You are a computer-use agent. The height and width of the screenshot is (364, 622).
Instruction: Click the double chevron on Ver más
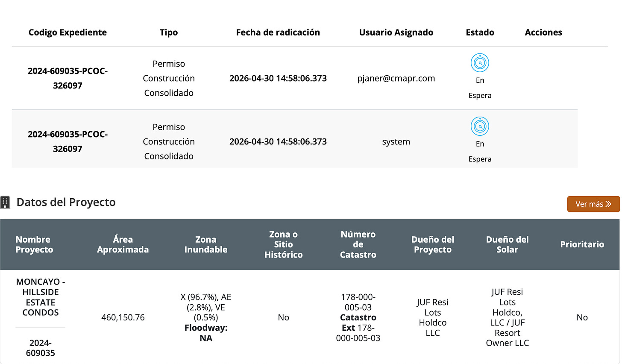[608, 204]
